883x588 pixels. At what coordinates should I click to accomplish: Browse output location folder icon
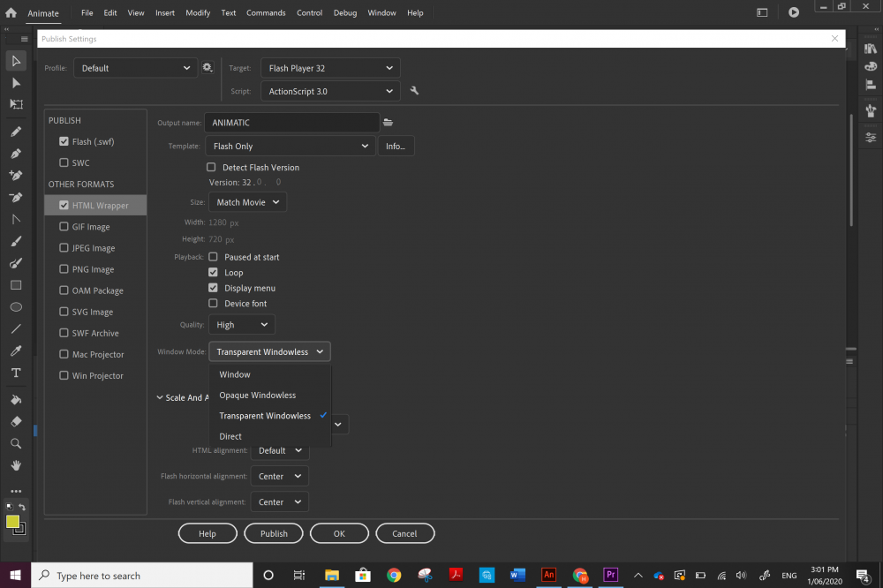pos(388,122)
